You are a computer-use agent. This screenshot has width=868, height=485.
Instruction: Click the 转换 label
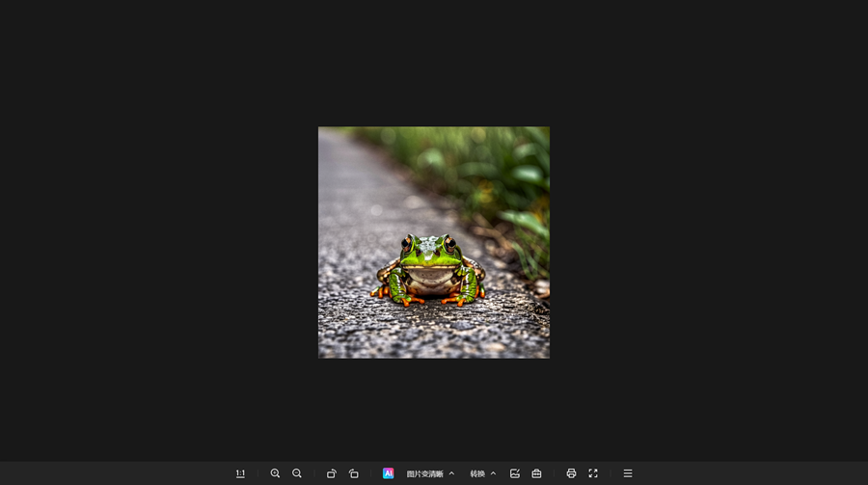477,473
